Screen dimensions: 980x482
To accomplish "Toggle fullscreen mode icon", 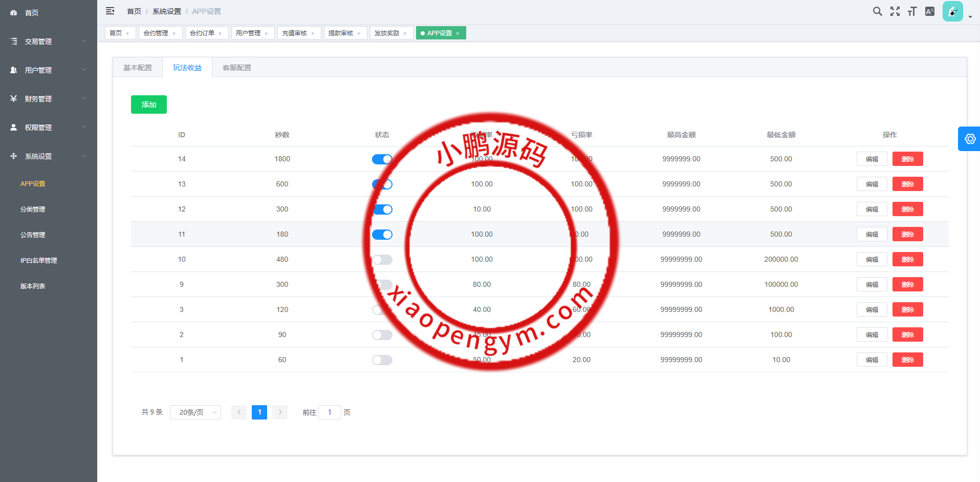I will [895, 11].
